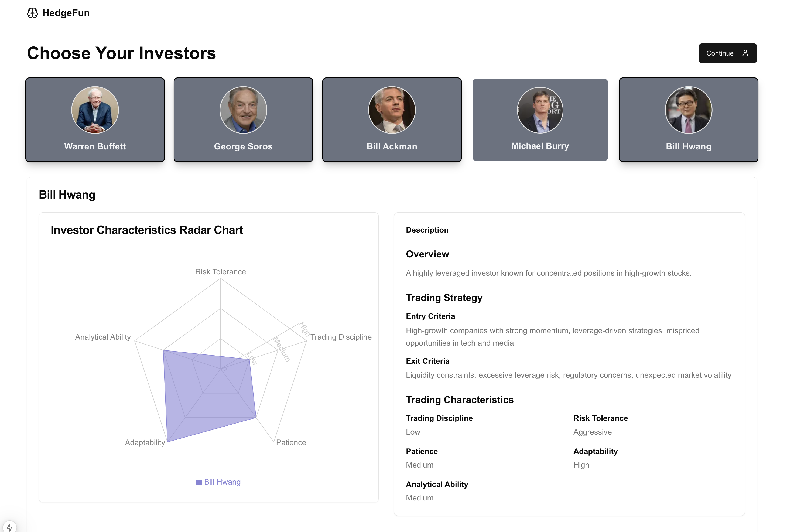Image resolution: width=787 pixels, height=532 pixels.
Task: Click the user icon in Continue button
Action: [745, 53]
